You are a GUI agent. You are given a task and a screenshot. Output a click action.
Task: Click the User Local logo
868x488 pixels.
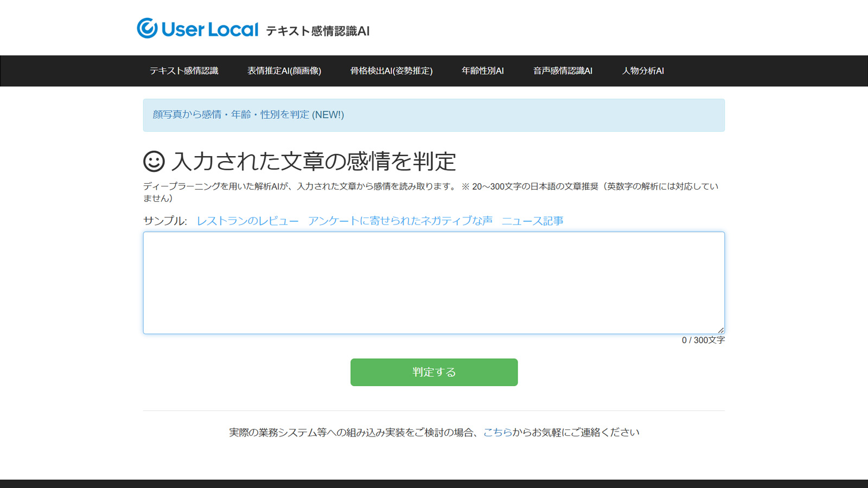[x=197, y=28]
